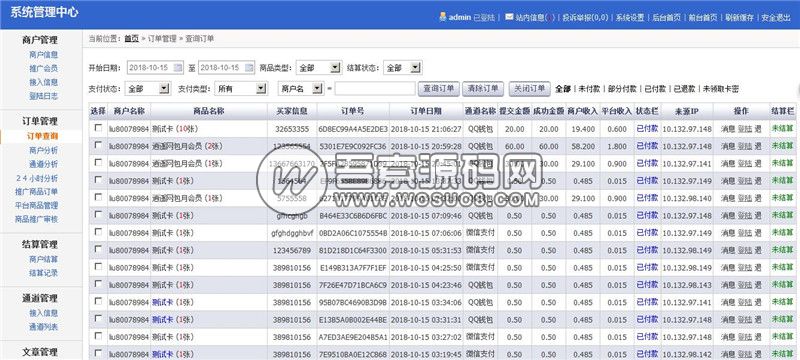
Task: Click 刷新缓存 in the top bar
Action: point(739,17)
